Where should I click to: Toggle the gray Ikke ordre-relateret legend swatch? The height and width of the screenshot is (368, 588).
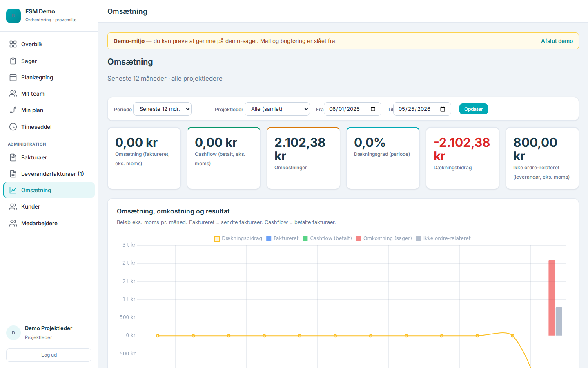(x=419, y=239)
